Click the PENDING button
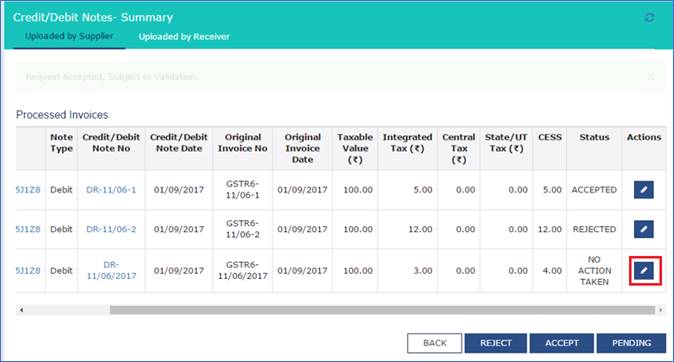 [631, 343]
